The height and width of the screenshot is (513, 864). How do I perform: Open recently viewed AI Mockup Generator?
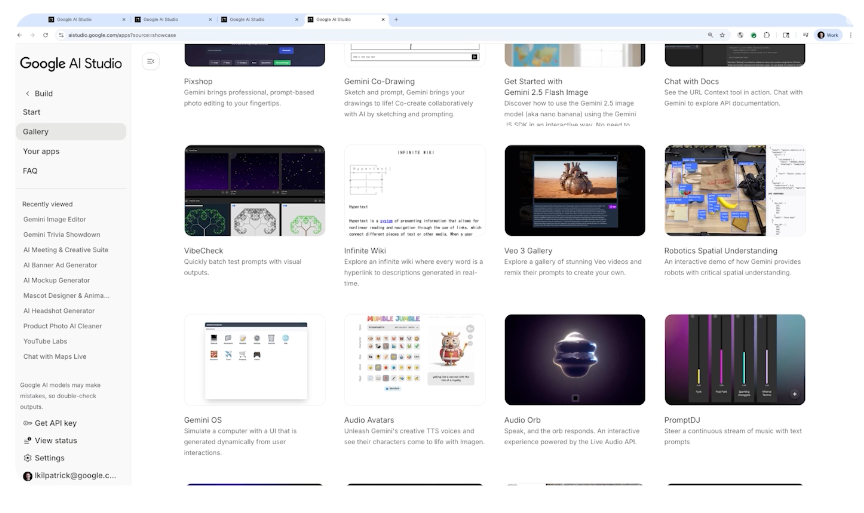(56, 280)
